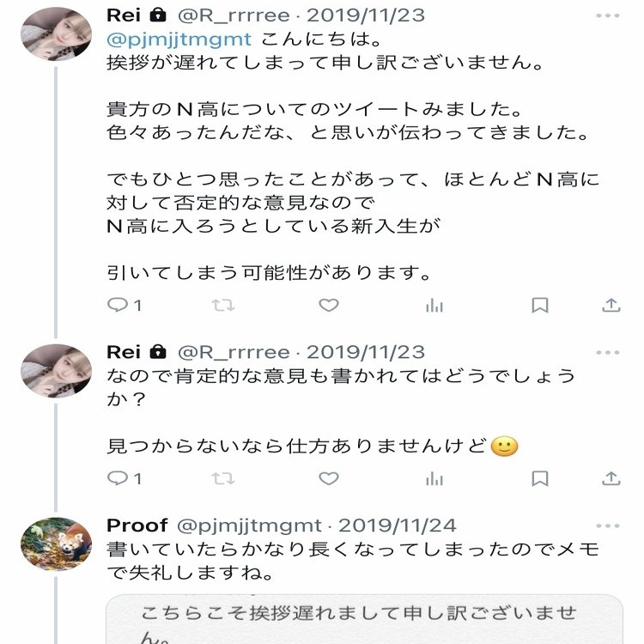View analytics of Rei's first tweet
The height and width of the screenshot is (644, 644).
click(434, 305)
